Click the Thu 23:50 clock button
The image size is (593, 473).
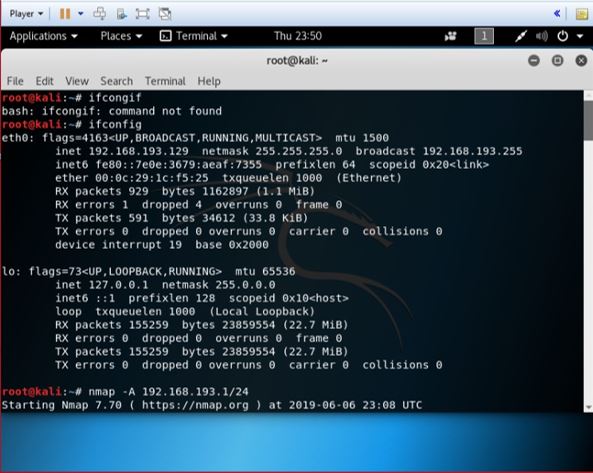click(x=298, y=36)
